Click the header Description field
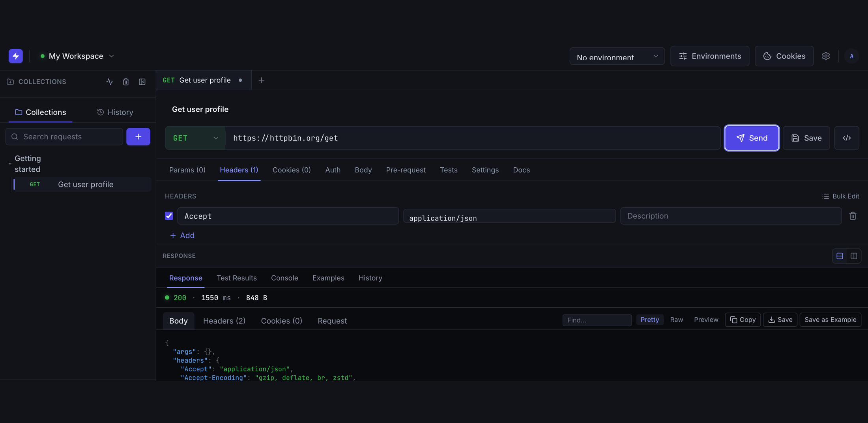 coord(731,216)
